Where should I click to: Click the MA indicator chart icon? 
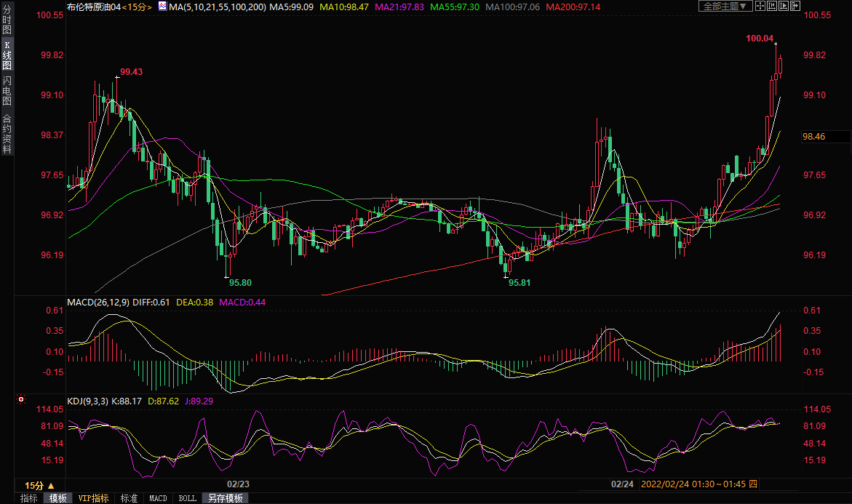(x=162, y=7)
